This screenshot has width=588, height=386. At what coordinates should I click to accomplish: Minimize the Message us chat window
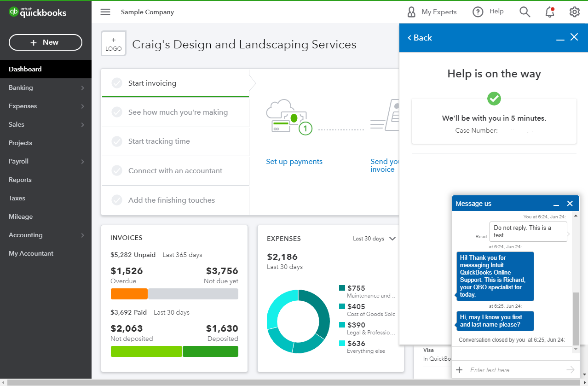[x=556, y=204]
